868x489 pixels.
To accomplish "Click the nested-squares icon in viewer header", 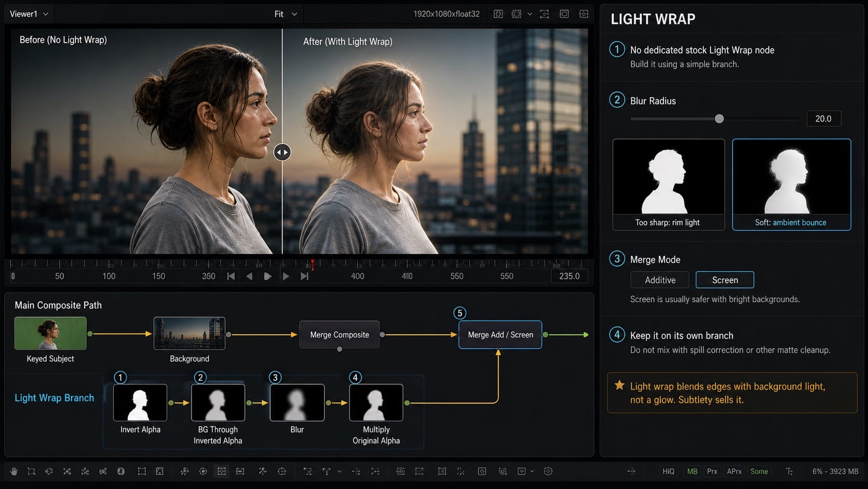I will pyautogui.click(x=564, y=14).
